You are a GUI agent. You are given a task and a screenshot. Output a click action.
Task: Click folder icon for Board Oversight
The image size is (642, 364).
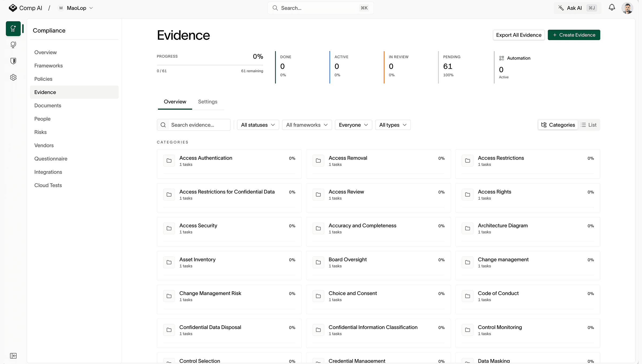[318, 262]
